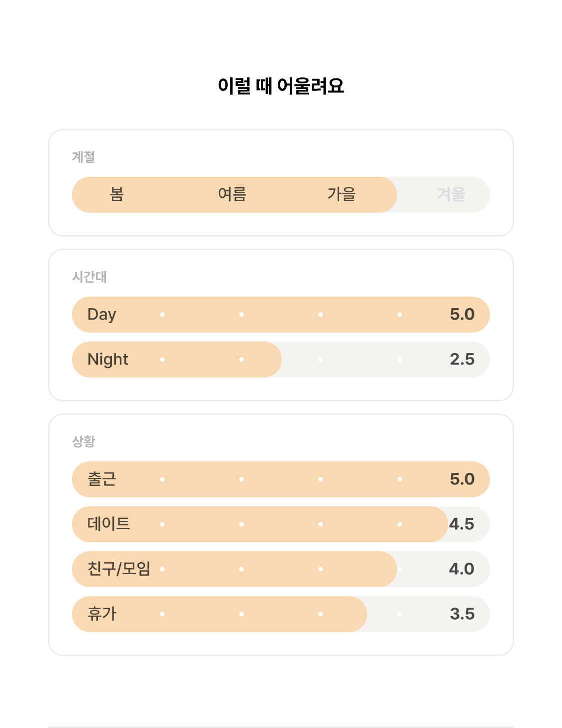Click the 휴가 rating bar label
This screenshot has height=728, width=562.
pos(102,614)
